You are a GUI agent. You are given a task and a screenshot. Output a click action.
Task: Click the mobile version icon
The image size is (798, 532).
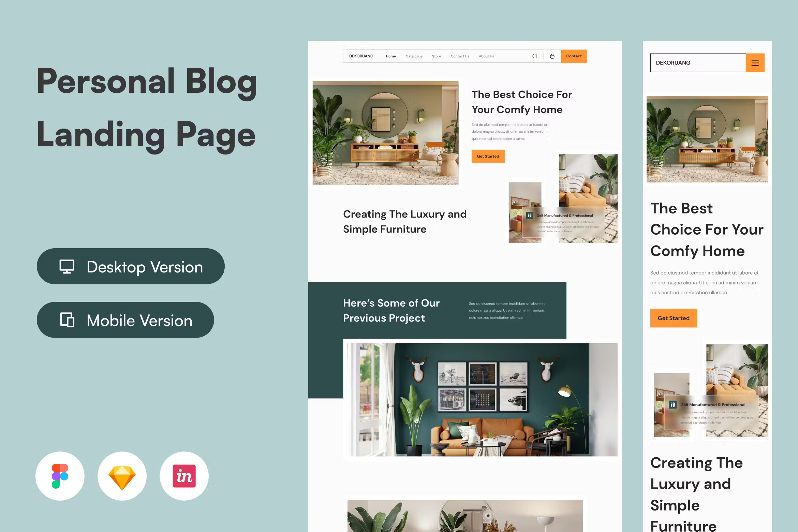(x=66, y=320)
